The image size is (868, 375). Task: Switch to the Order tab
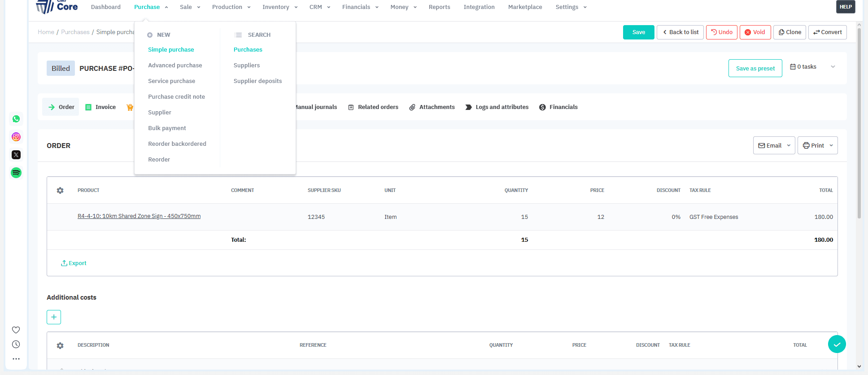coord(61,107)
